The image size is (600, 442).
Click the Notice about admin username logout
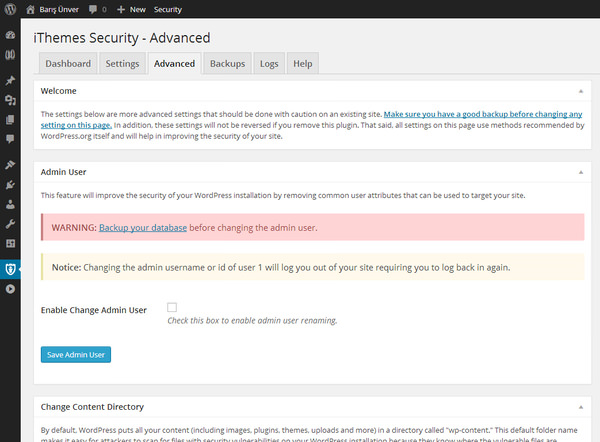click(313, 267)
